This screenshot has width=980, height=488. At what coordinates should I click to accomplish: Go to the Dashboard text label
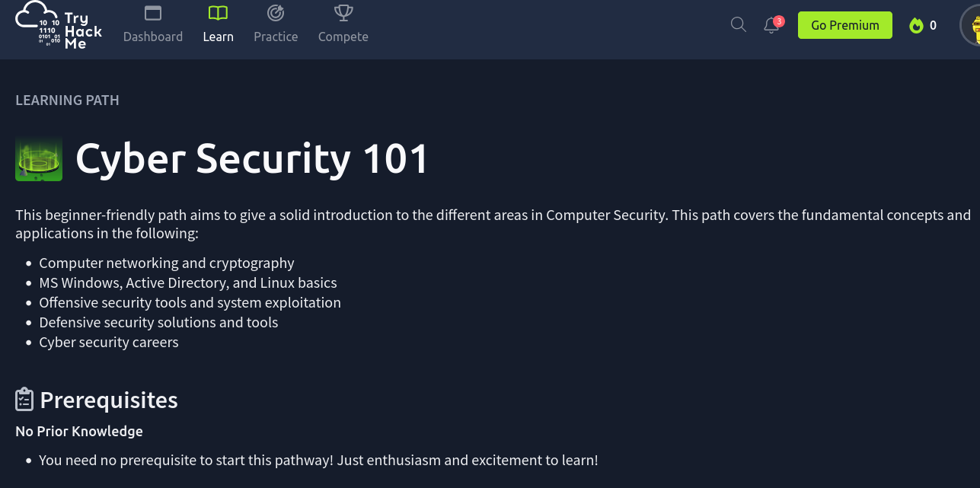click(153, 37)
